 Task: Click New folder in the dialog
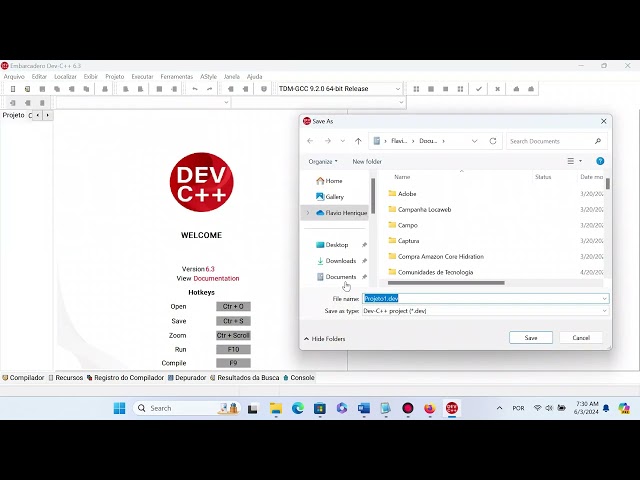pyautogui.click(x=367, y=162)
